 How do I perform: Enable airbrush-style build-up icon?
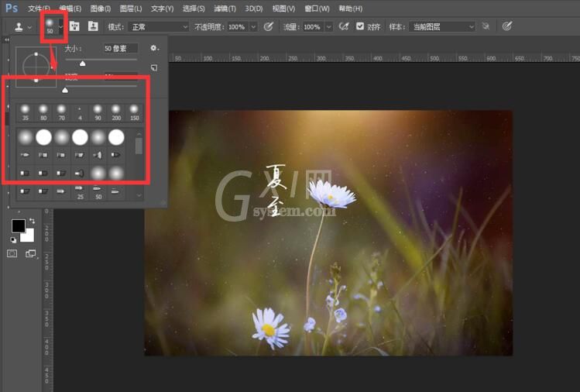344,26
